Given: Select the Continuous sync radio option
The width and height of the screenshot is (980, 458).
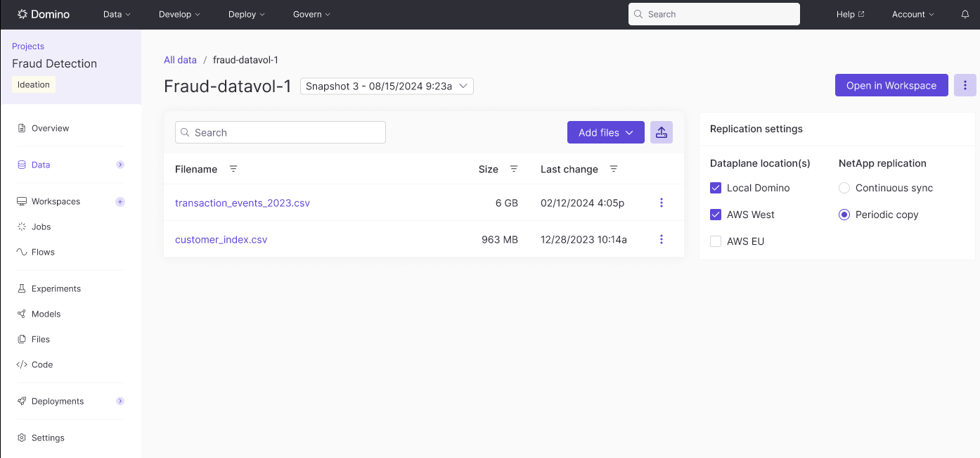Looking at the screenshot, I should point(844,188).
